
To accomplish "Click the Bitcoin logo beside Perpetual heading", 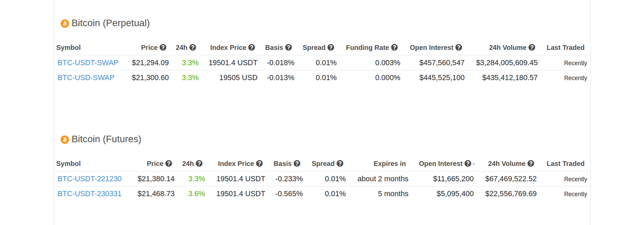I will (65, 24).
